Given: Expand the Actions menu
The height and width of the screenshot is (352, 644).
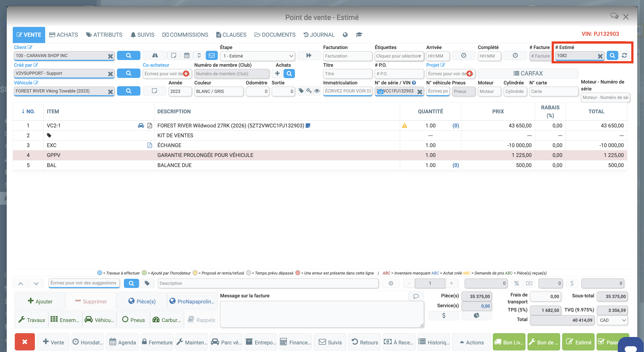Looking at the screenshot, I should tap(472, 342).
